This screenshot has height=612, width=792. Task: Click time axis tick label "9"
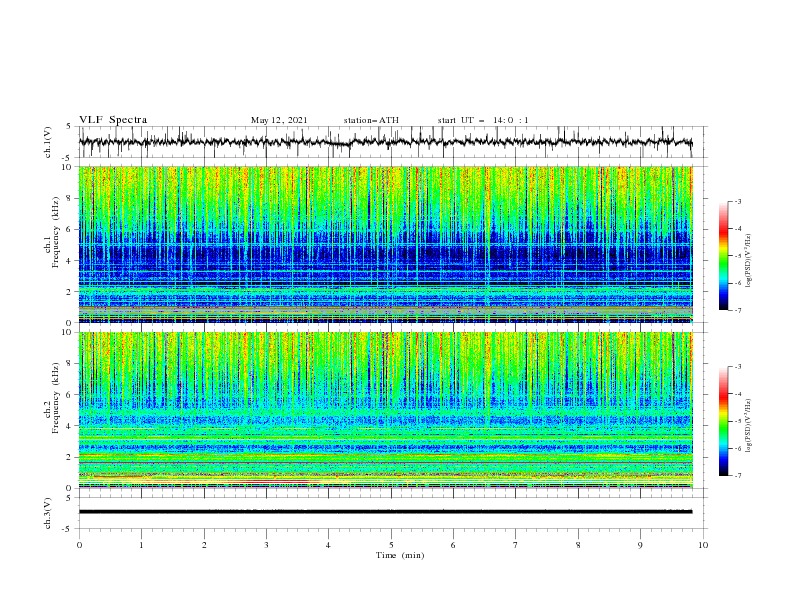640,545
